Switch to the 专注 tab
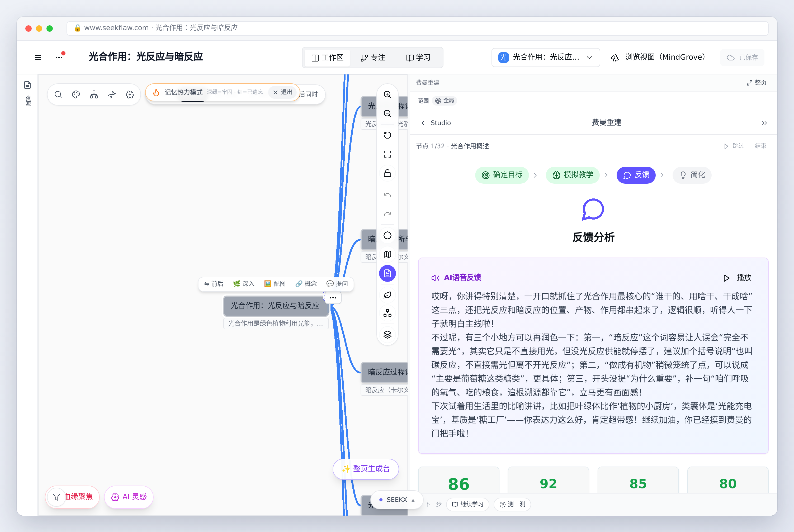 pyautogui.click(x=373, y=58)
